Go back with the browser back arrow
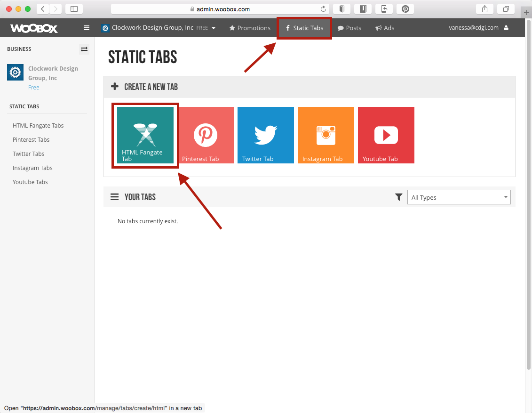Image resolution: width=532 pixels, height=413 pixels. (43, 9)
